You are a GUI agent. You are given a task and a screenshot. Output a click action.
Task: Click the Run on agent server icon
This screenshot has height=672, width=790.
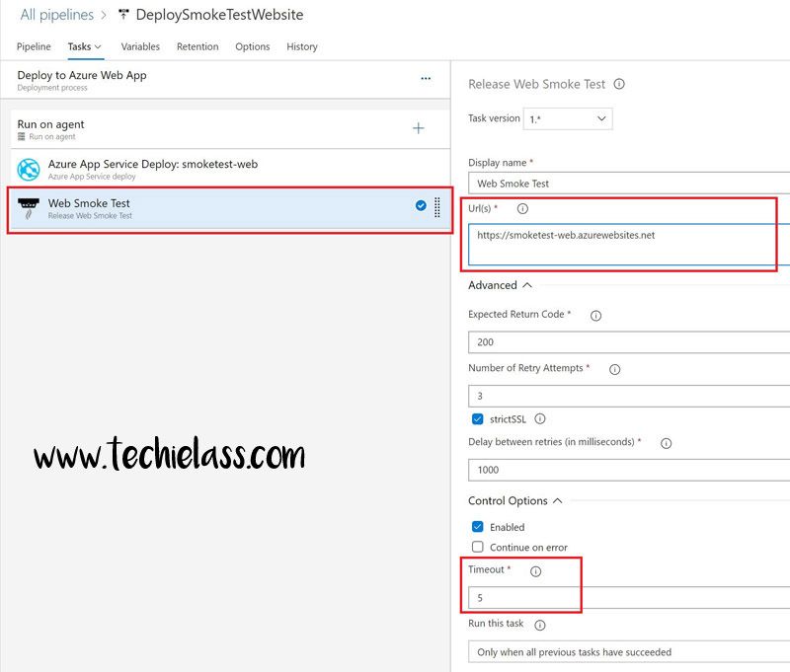click(21, 136)
